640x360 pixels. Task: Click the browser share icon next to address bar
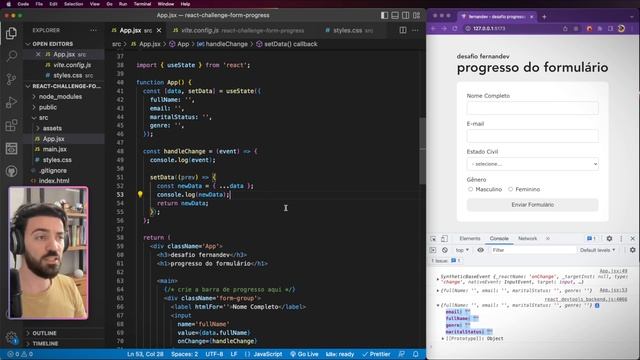click(x=565, y=29)
